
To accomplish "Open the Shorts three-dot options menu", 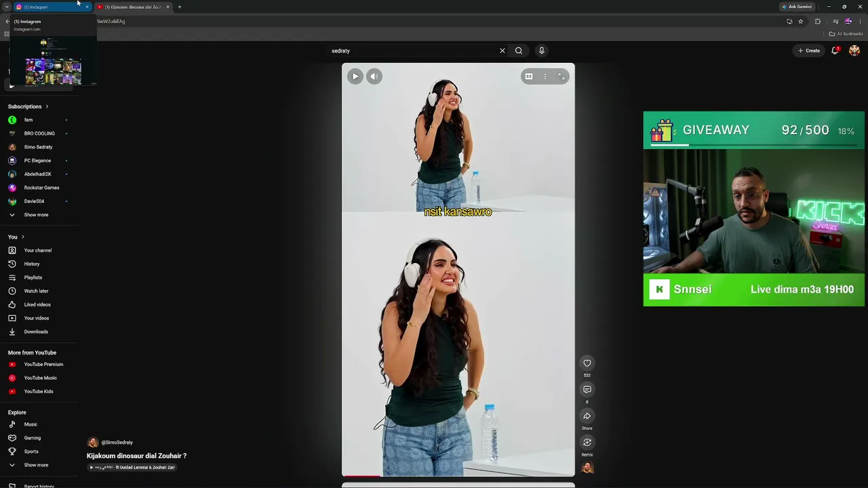I will pyautogui.click(x=545, y=77).
